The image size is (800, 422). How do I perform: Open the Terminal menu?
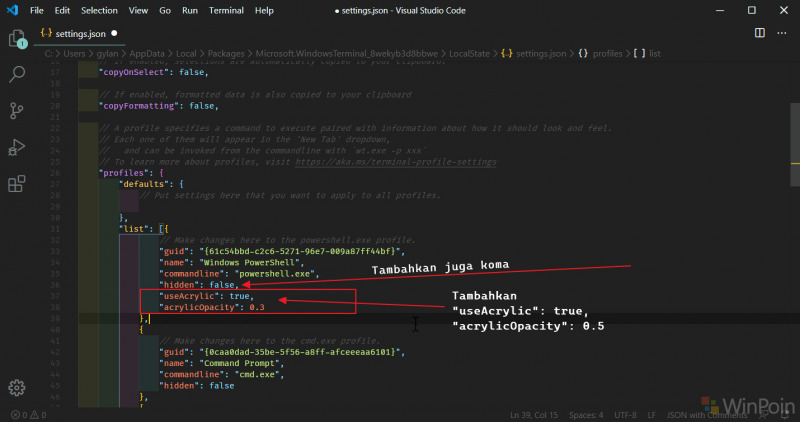pos(226,10)
